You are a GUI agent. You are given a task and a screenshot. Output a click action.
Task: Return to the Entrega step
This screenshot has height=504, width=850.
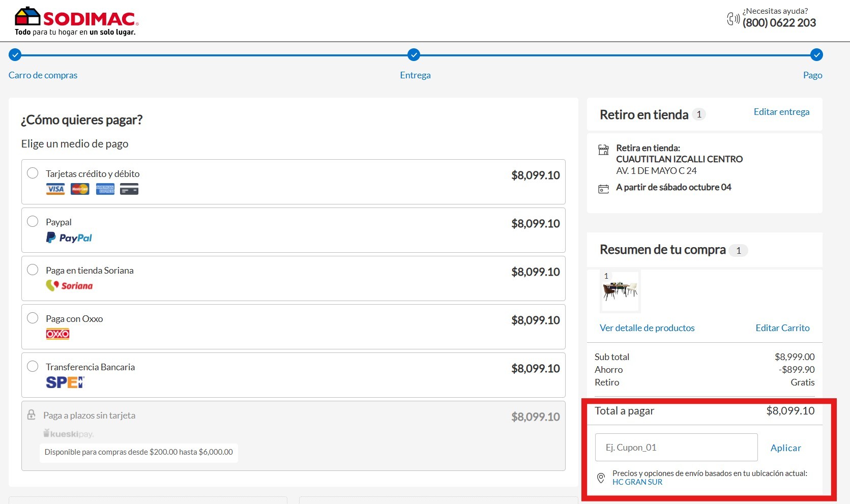pos(415,75)
